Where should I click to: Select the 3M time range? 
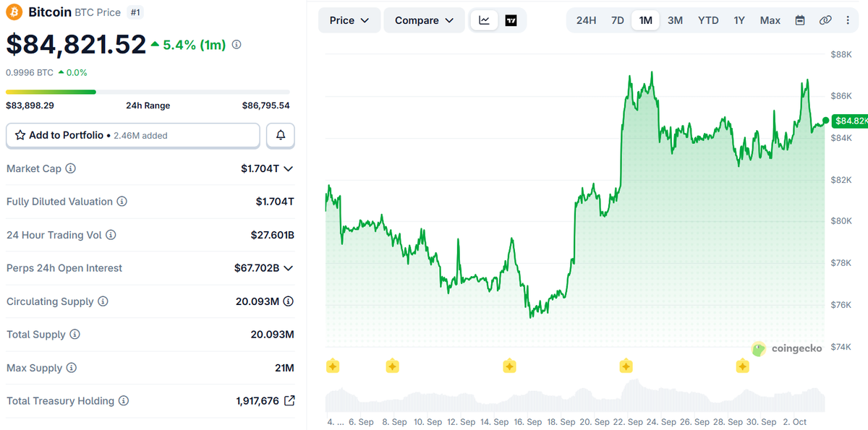coord(675,20)
